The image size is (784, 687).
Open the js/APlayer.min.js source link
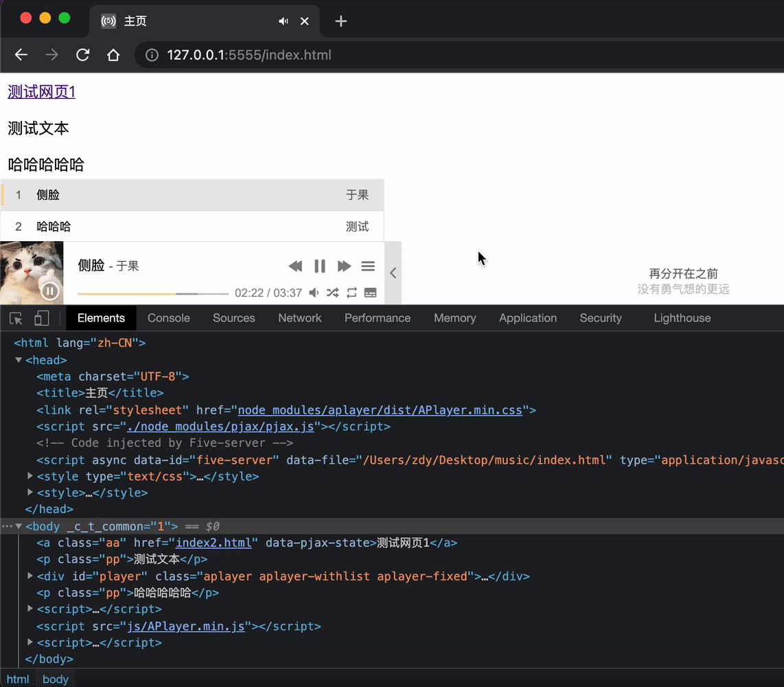coord(186,627)
